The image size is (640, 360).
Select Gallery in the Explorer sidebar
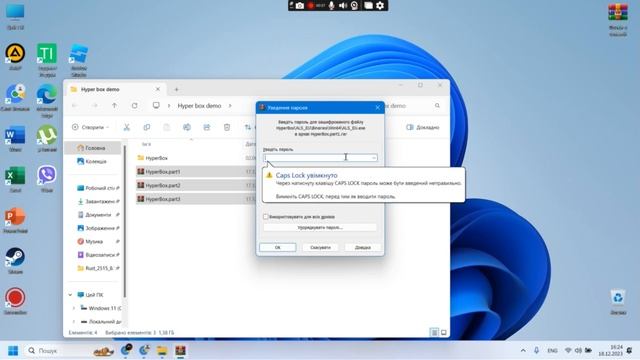92,161
